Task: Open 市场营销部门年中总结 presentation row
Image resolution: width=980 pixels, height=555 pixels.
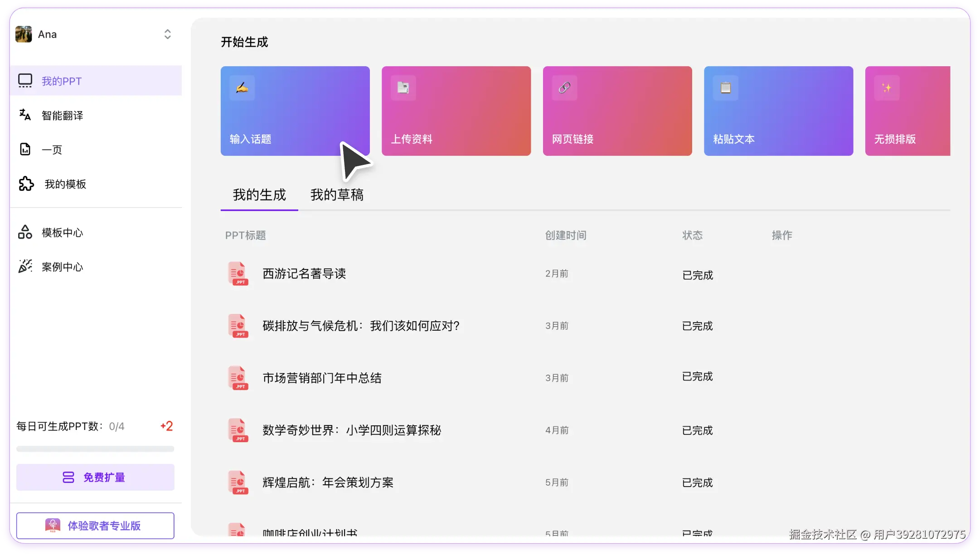Action: pyautogui.click(x=322, y=378)
